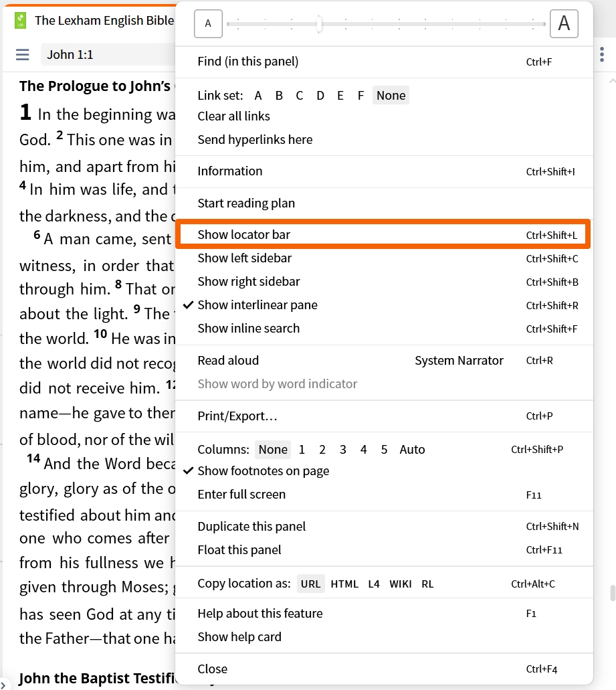Choose link set A
Image resolution: width=616 pixels, height=690 pixels.
pos(258,96)
